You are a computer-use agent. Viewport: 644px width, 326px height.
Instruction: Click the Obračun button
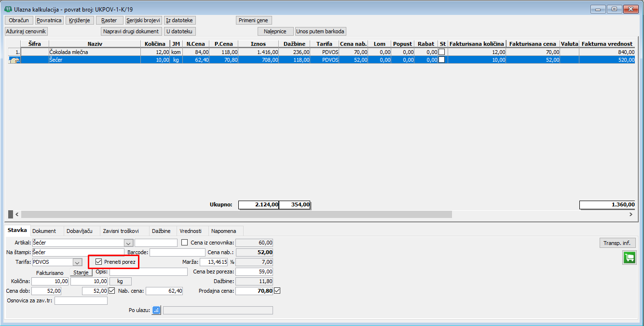click(19, 20)
